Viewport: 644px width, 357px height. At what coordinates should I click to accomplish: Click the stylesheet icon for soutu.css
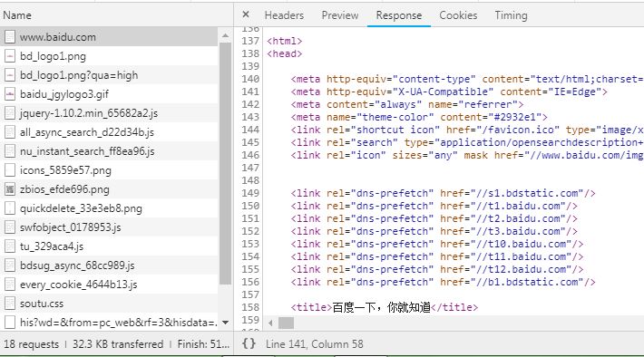[x=10, y=304]
